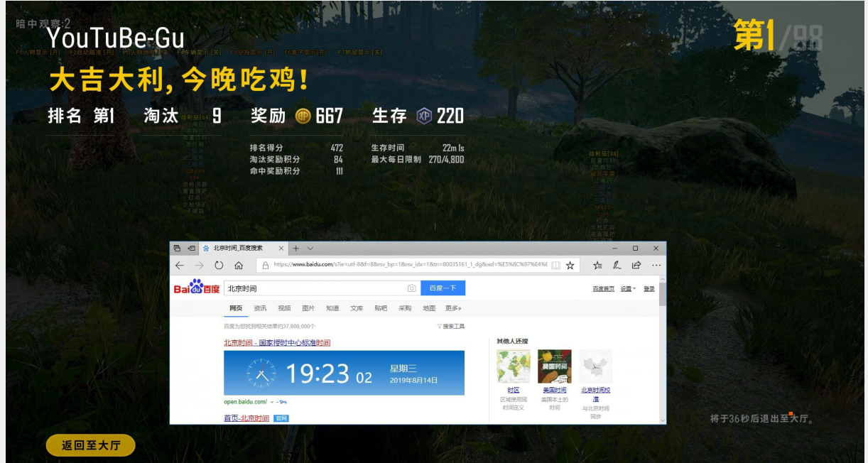Select the 网页 search tab
This screenshot has height=463, width=868.
(236, 308)
